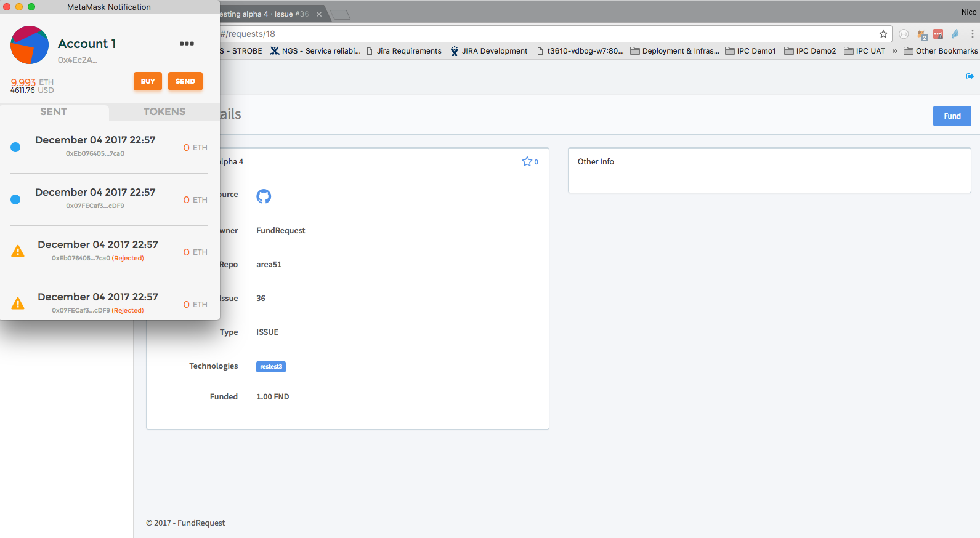Viewport: 980px width, 538px height.
Task: Open a new browser tab
Action: click(340, 15)
